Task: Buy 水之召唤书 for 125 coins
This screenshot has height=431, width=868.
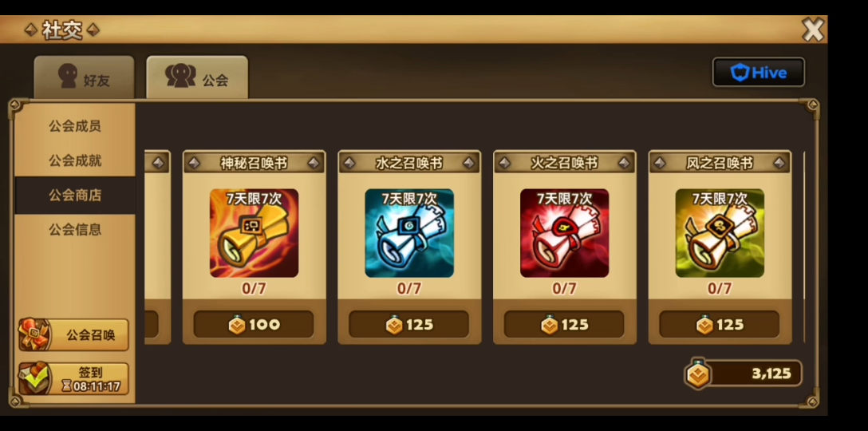Action: tap(409, 325)
